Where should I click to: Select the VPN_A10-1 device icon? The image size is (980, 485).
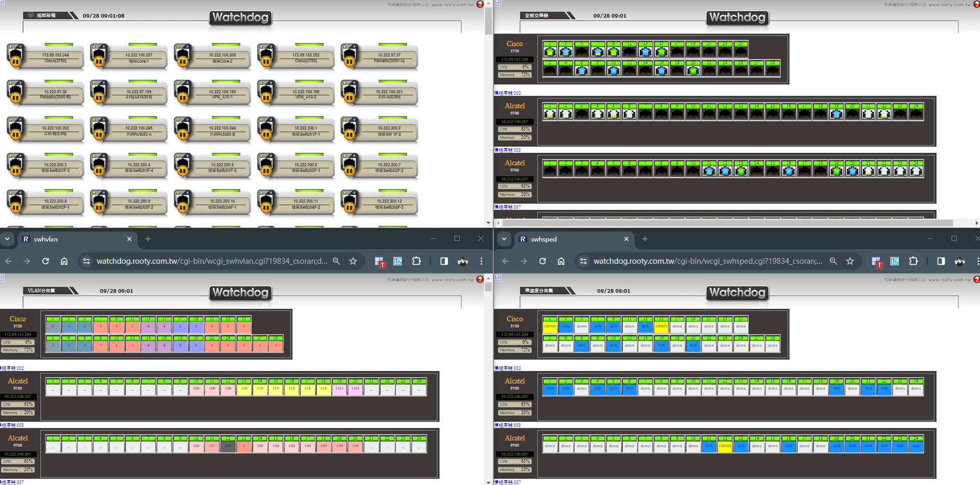pyautogui.click(x=182, y=93)
